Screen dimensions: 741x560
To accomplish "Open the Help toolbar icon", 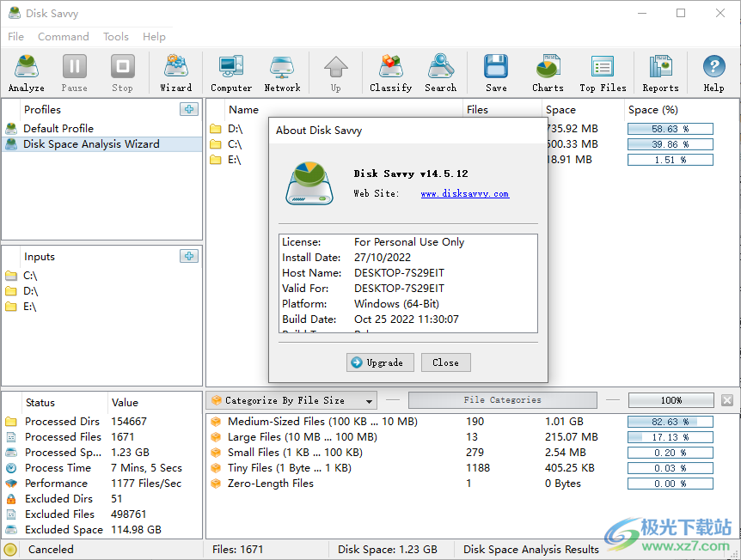I will [x=713, y=73].
